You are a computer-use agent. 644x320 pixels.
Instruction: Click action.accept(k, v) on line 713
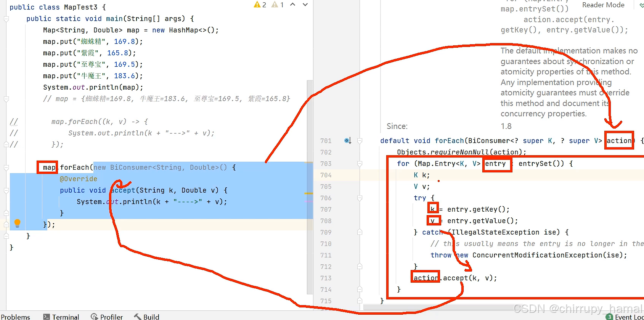click(x=455, y=278)
